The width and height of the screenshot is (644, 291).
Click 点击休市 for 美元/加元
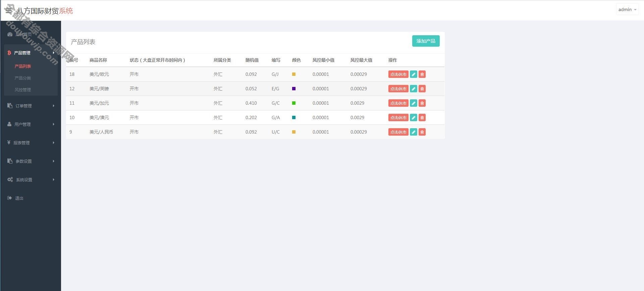[x=398, y=103]
